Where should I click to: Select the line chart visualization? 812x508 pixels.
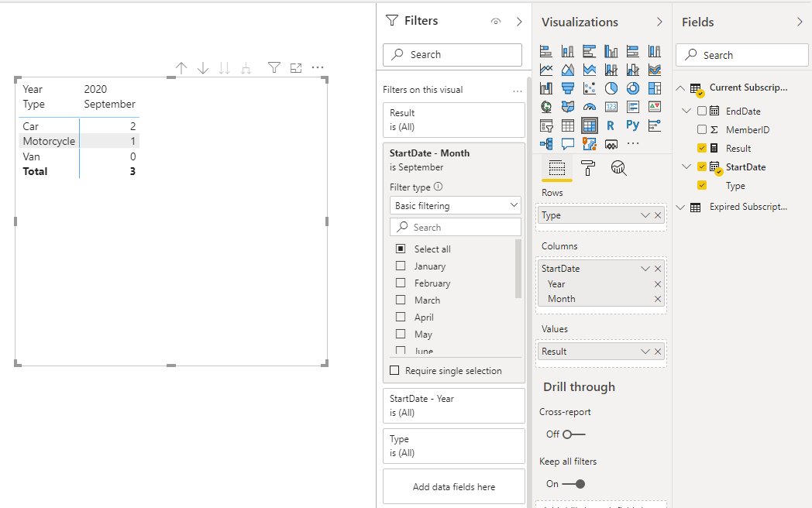pyautogui.click(x=545, y=70)
